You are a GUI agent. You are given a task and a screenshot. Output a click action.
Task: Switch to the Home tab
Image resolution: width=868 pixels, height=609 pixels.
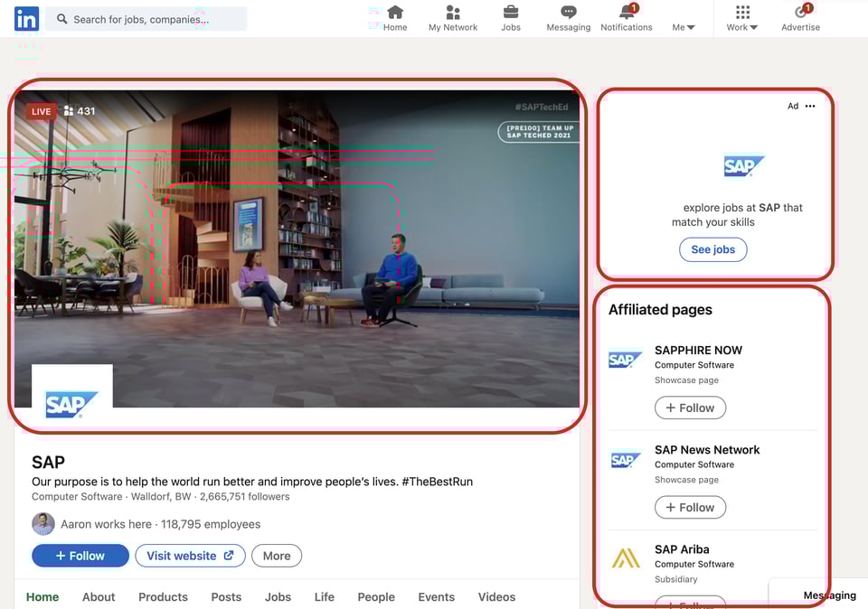(x=42, y=597)
